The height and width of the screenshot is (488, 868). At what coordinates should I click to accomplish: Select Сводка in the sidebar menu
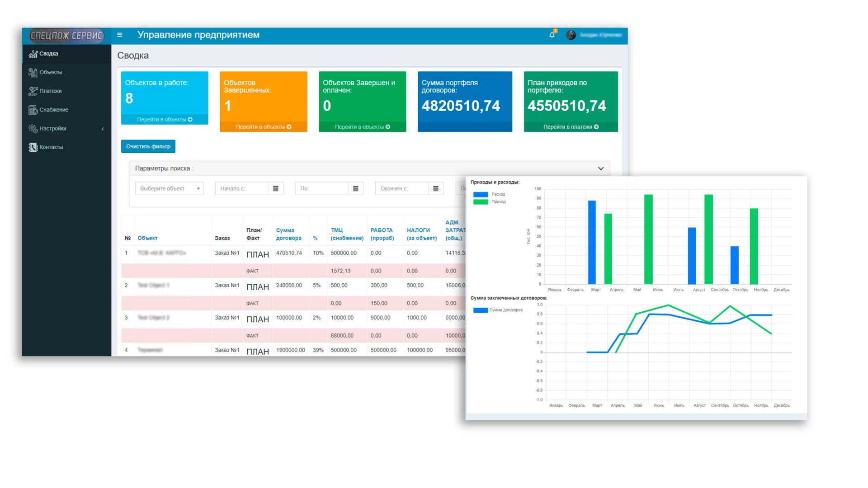click(48, 54)
